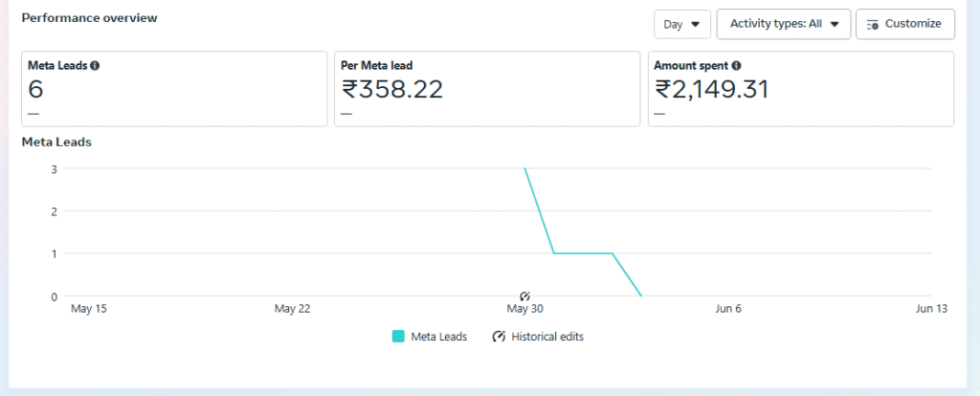980x396 pixels.
Task: Click the Day dropdown arrow
Action: tap(695, 24)
